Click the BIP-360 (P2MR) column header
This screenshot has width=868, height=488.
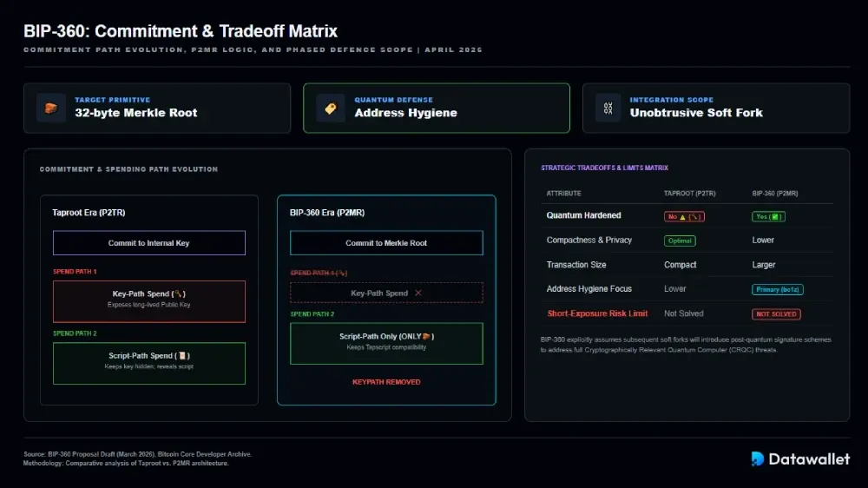(775, 194)
